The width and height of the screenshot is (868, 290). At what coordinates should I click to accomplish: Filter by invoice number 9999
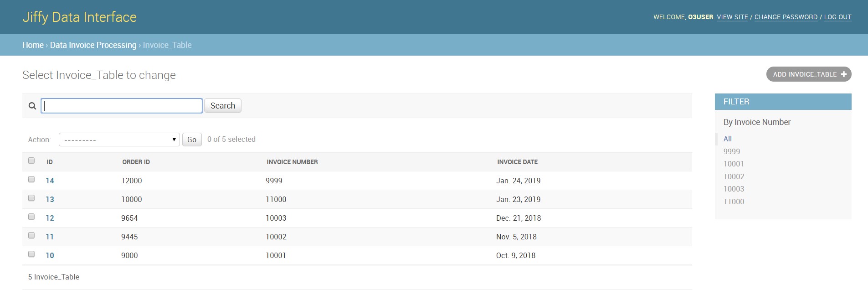point(732,151)
